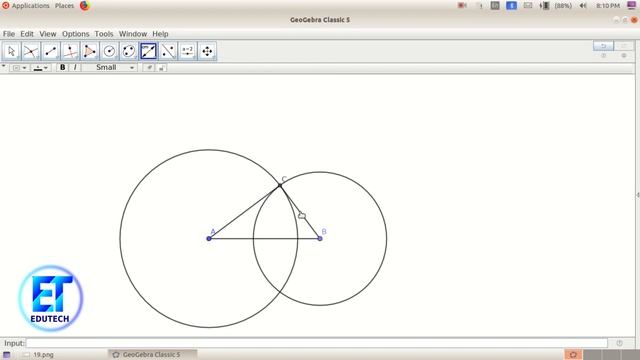Viewport: 640px width, 360px height.
Task: Click point B on the canvas
Action: click(320, 238)
